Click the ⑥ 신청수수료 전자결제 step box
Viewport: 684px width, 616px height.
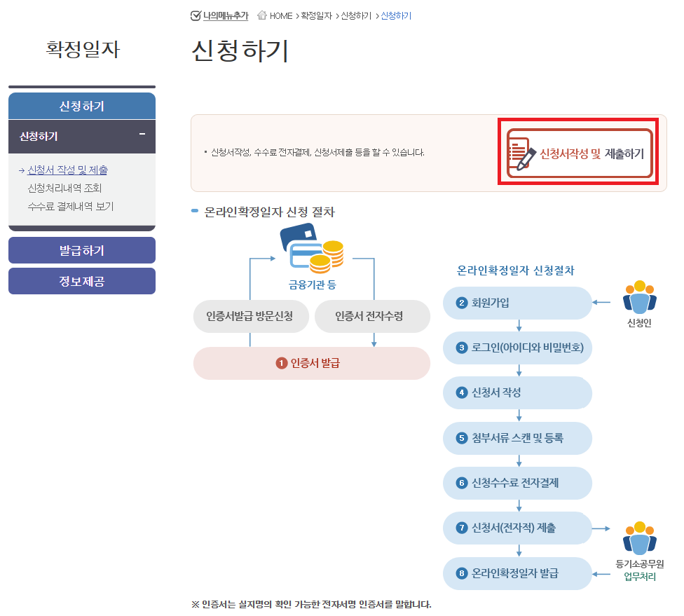pyautogui.click(x=517, y=484)
